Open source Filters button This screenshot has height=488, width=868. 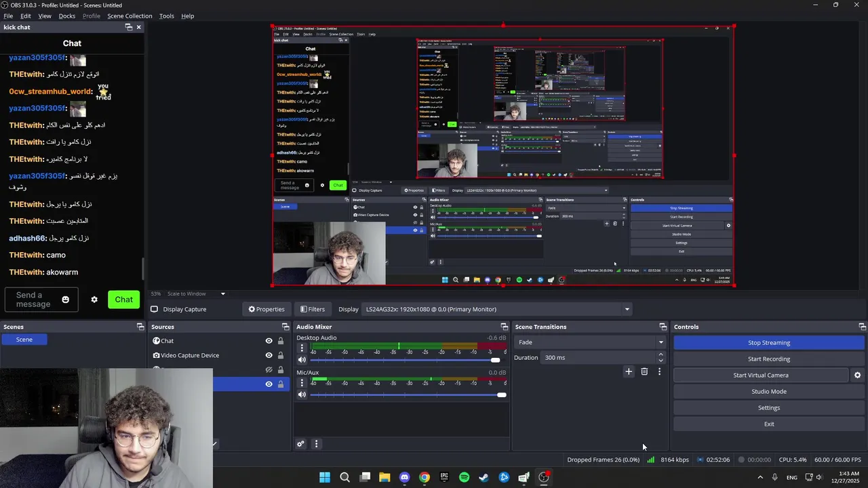coord(313,309)
